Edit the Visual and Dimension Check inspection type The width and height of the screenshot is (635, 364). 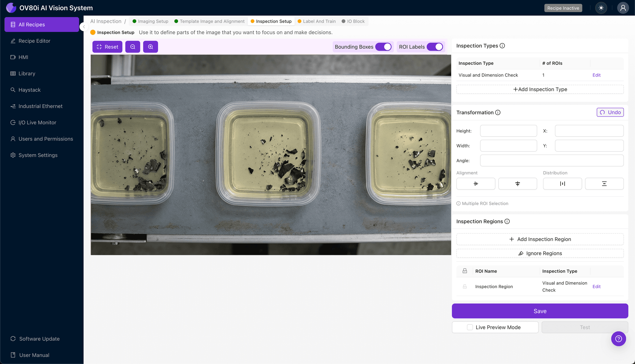(596, 75)
